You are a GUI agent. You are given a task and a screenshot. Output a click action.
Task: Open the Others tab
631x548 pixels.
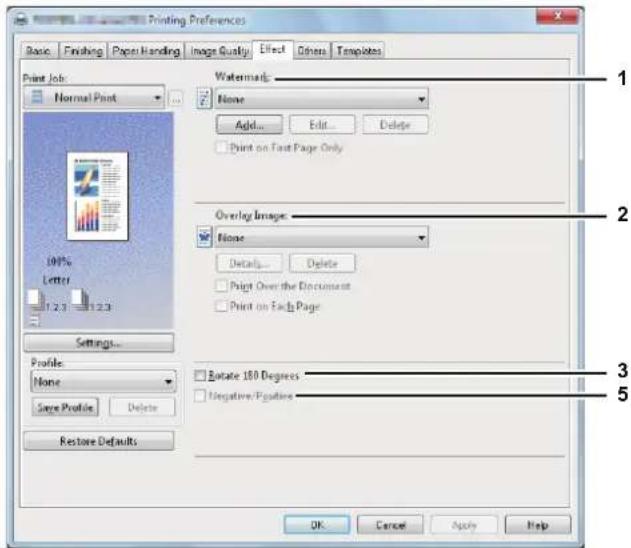coord(312,51)
